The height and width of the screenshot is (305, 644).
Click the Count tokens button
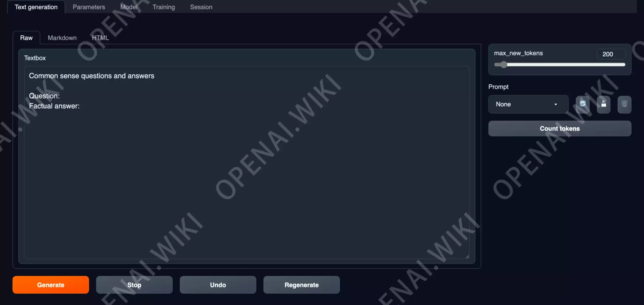560,128
